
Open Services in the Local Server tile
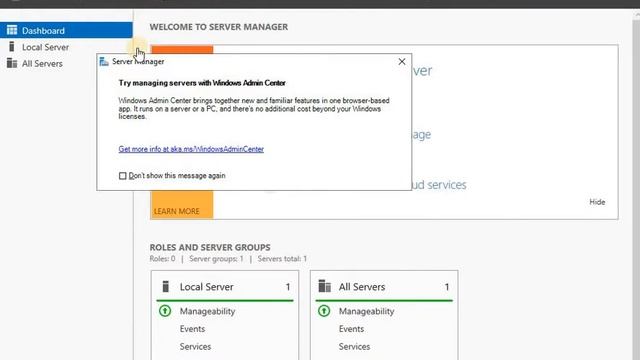[x=195, y=346]
